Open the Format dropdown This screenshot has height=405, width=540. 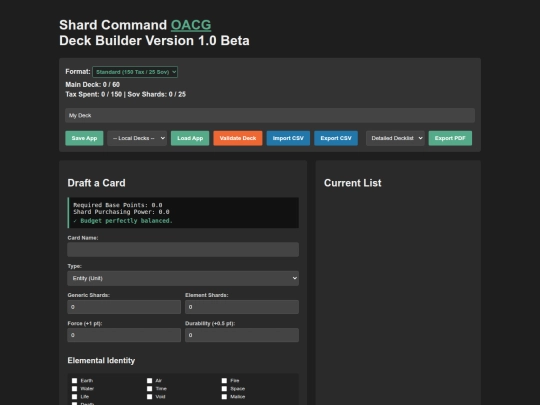pos(135,72)
